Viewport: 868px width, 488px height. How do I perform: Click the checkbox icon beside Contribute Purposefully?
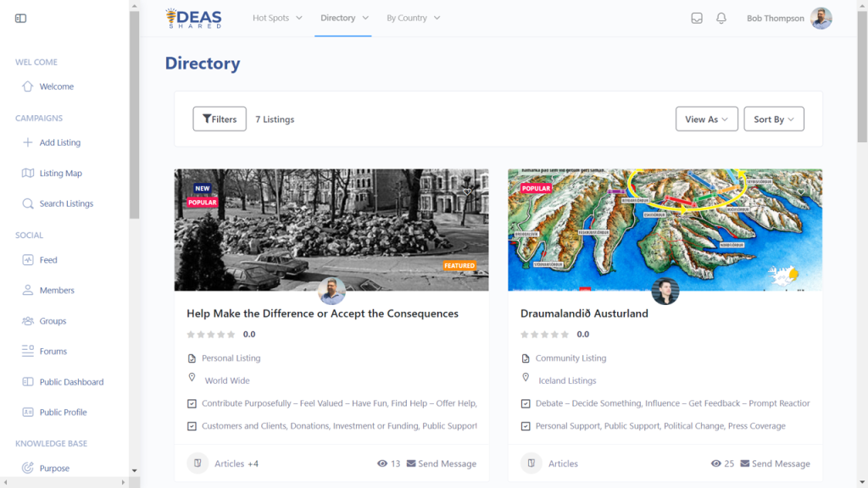tap(192, 404)
